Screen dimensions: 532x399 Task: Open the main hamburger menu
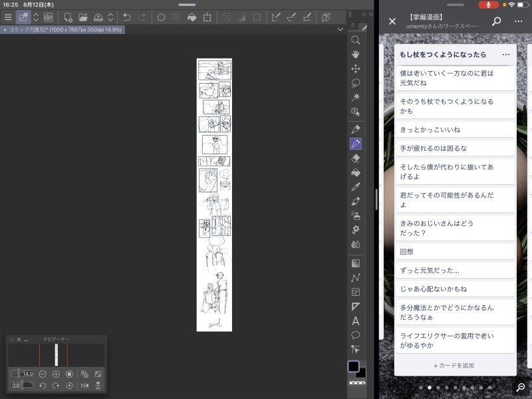click(8, 17)
